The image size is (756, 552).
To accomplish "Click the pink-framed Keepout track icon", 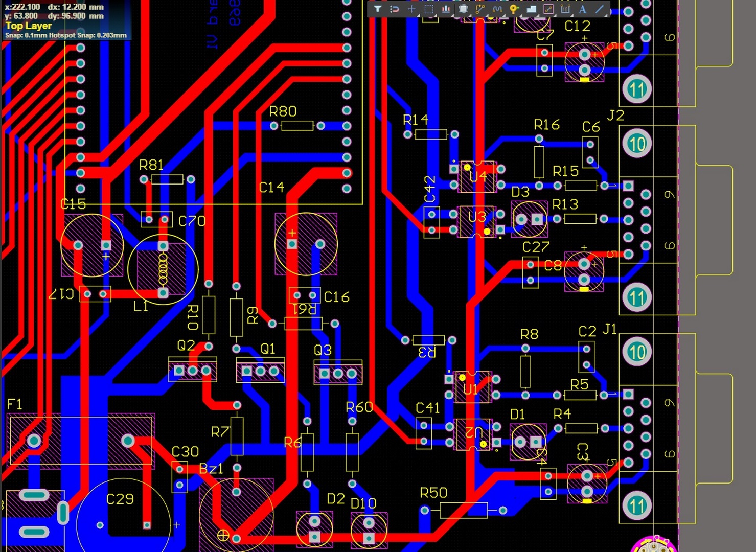I will tap(548, 9).
